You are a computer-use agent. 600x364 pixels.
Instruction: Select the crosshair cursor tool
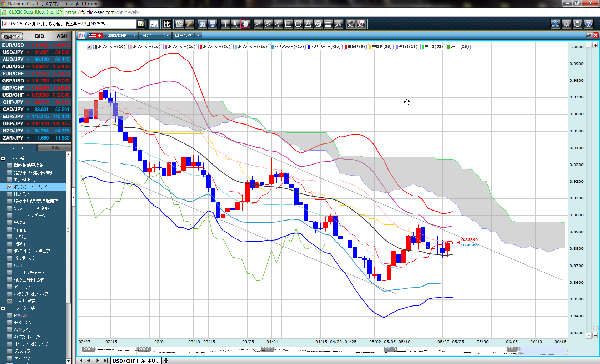[x=225, y=24]
